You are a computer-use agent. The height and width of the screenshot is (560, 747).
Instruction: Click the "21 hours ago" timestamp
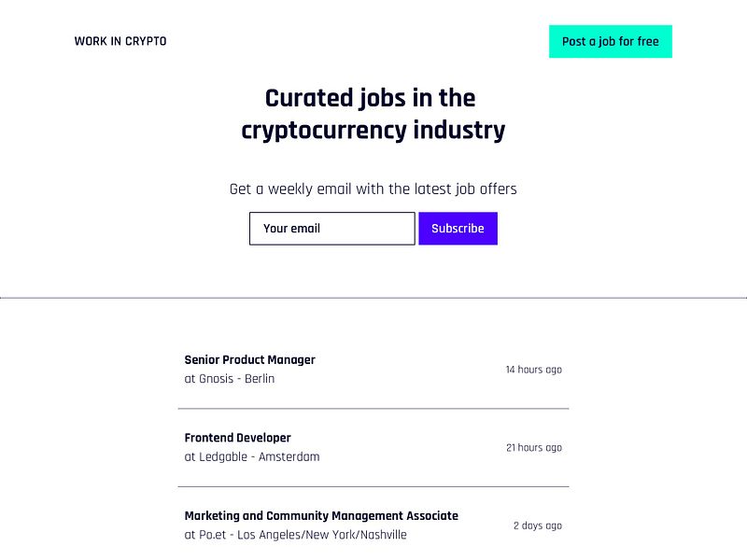533,448
